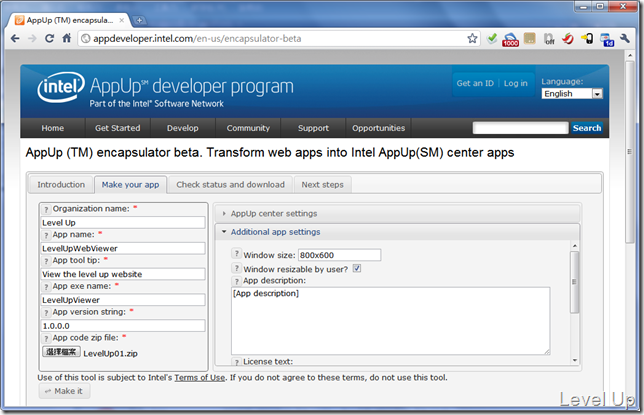Click the App tool tip field
The width and height of the screenshot is (644, 415).
coord(123,274)
